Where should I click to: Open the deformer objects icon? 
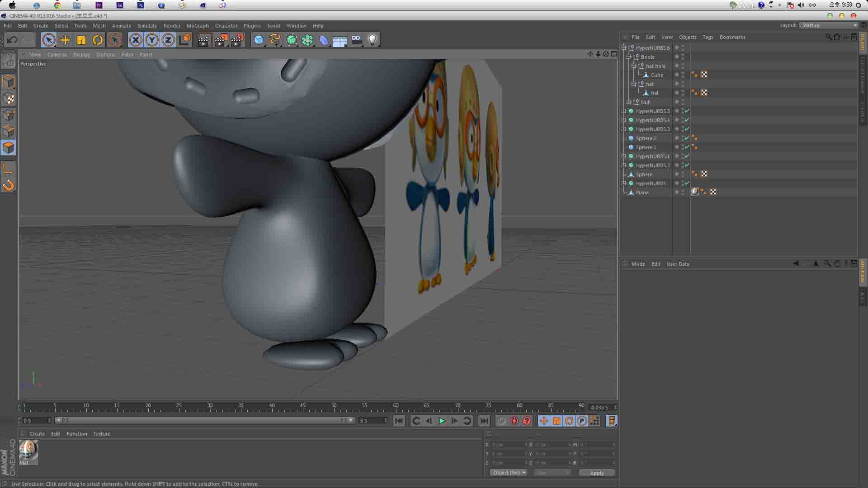click(x=324, y=40)
